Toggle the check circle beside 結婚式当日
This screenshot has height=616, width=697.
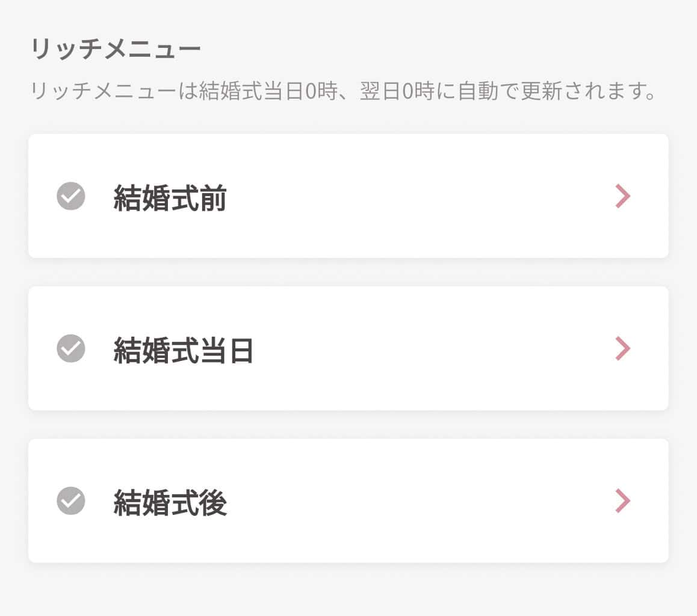[x=71, y=348]
